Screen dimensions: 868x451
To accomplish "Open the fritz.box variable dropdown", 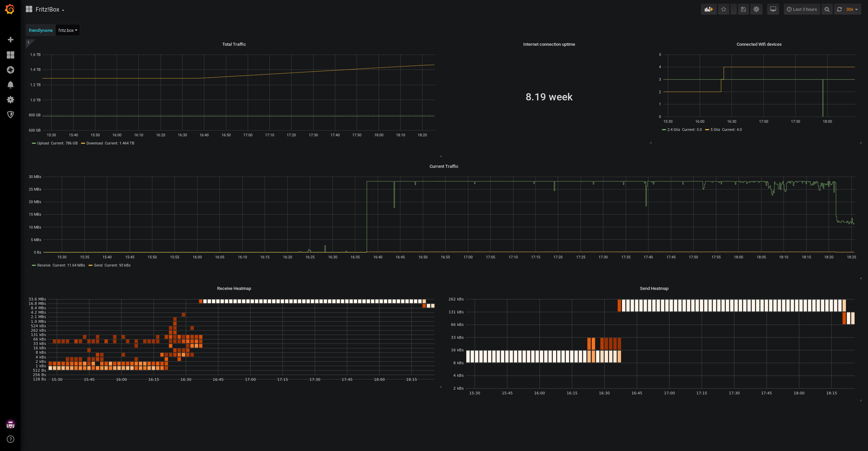I will pos(68,30).
